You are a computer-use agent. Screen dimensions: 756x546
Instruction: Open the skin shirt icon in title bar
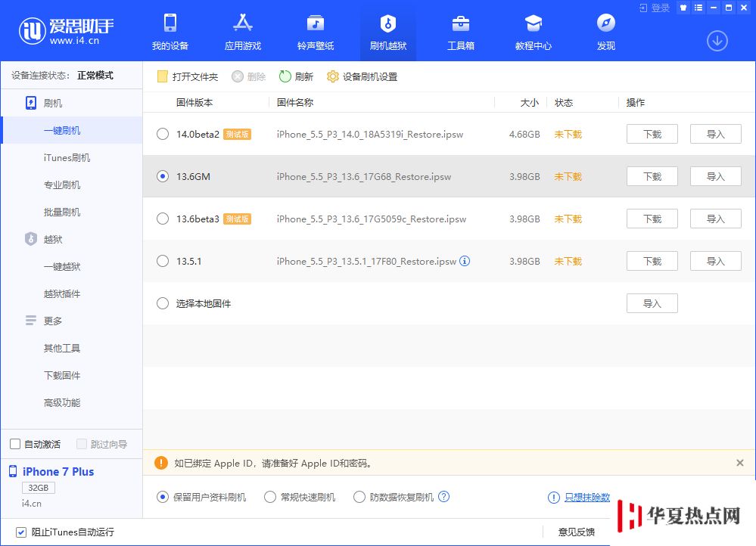pyautogui.click(x=683, y=8)
